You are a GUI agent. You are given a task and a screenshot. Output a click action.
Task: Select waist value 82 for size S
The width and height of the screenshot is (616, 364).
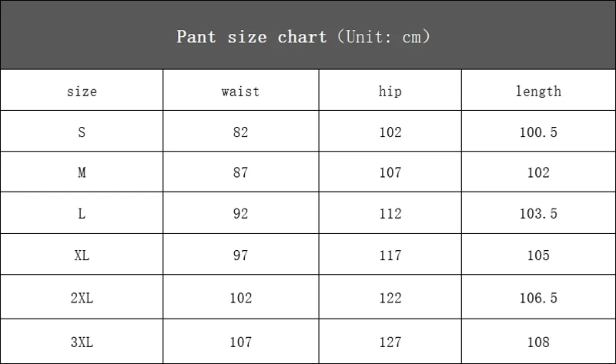[x=240, y=132]
